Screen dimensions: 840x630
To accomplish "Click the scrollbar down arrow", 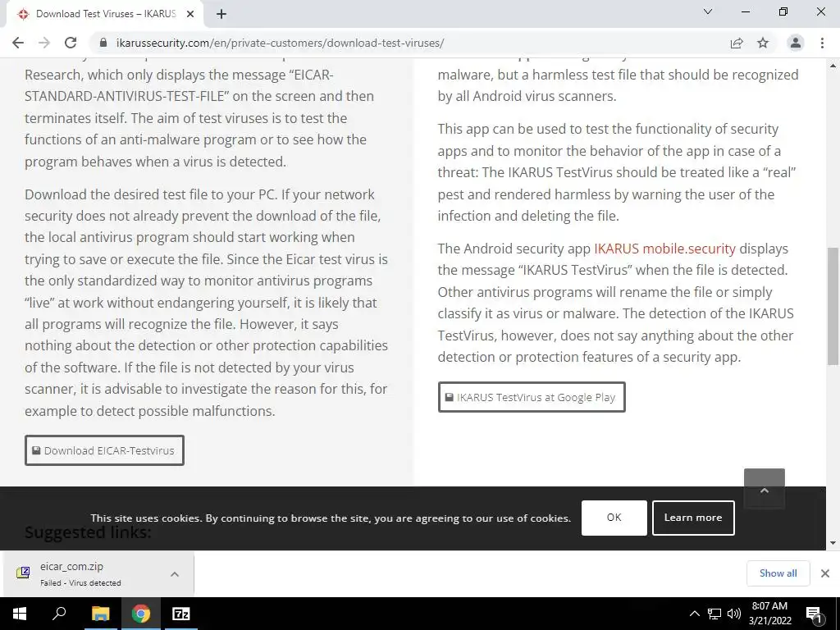I will [x=833, y=543].
